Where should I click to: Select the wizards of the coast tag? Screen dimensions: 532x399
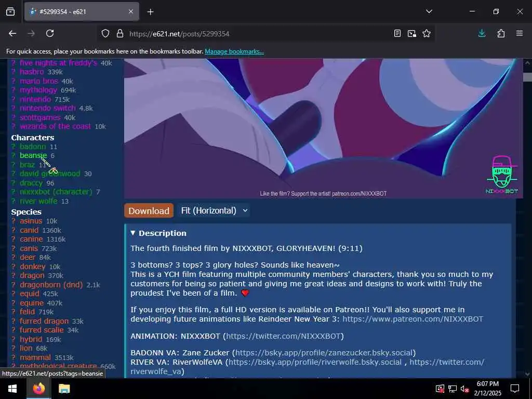[55, 126]
